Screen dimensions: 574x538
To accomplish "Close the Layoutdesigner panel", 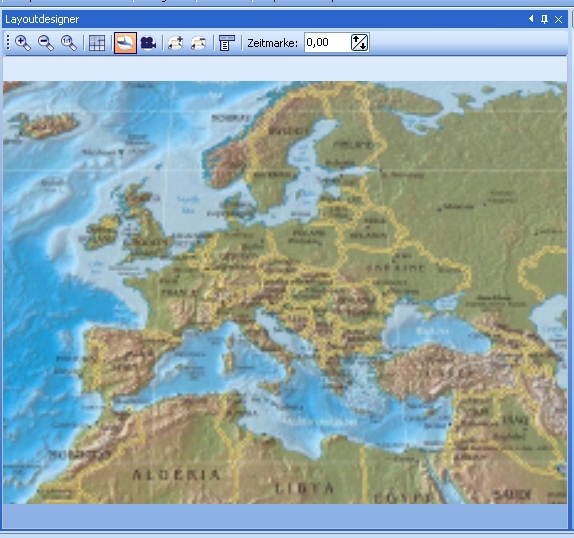I will tap(558, 19).
